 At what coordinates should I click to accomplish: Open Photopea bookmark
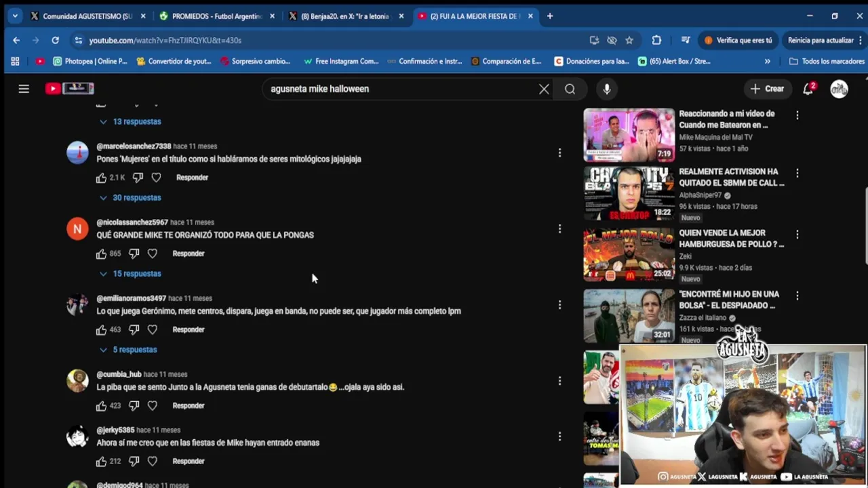90,61
